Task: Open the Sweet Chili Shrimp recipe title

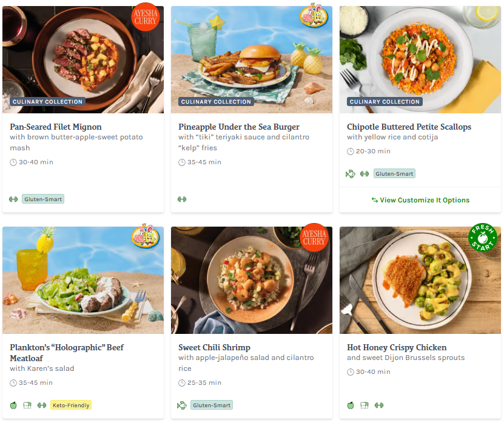Action: coord(214,347)
